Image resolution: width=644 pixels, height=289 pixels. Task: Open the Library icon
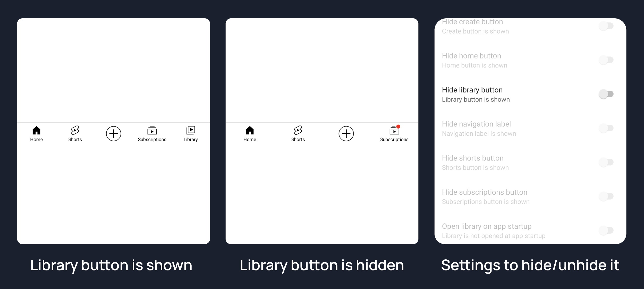point(191,130)
